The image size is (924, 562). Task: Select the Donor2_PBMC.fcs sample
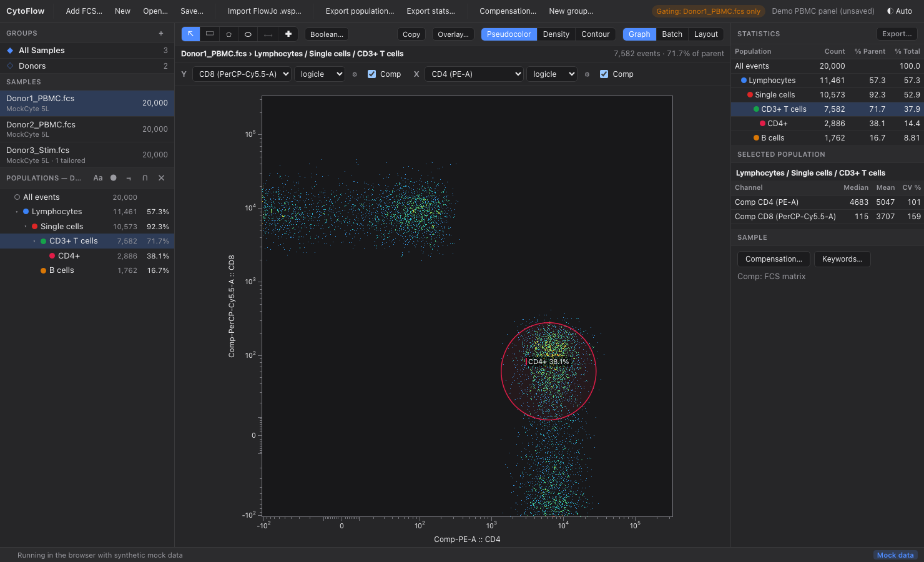point(87,129)
